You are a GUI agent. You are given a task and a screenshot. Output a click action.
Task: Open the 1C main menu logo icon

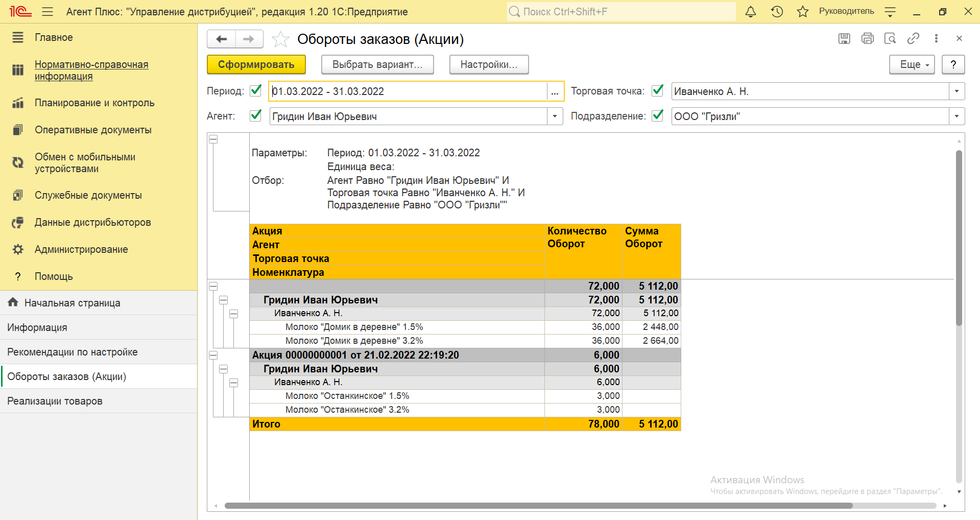coord(20,11)
